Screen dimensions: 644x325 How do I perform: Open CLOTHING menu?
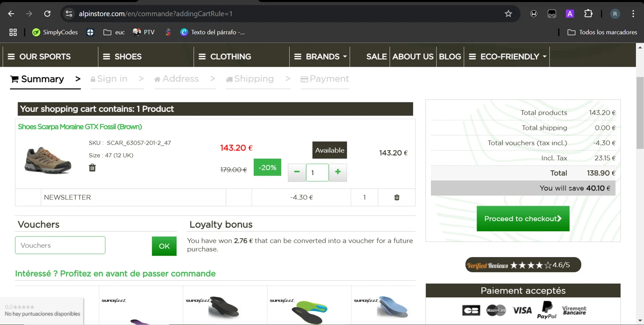[225, 57]
